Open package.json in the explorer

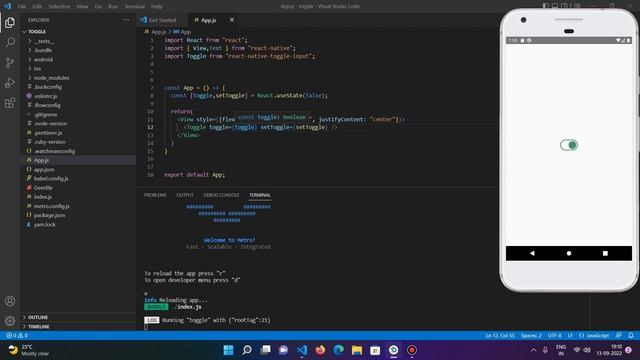point(49,215)
